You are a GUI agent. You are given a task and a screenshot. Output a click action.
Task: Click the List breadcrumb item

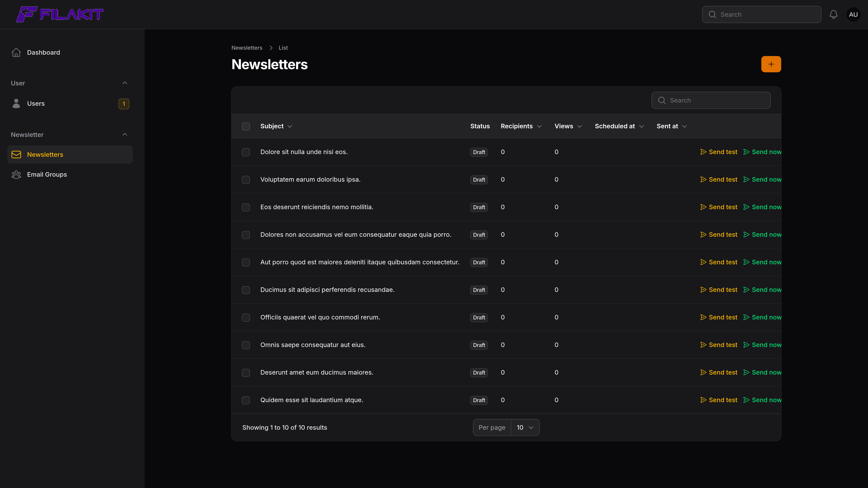[x=283, y=48]
